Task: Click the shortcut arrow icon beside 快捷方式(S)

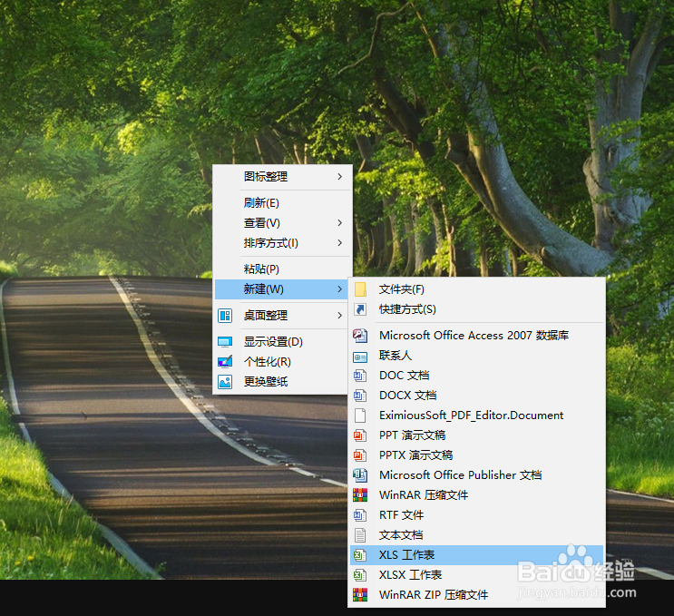Action: [360, 309]
